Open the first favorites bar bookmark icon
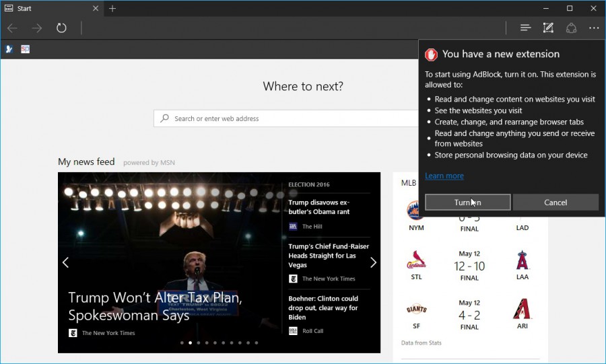The height and width of the screenshot is (364, 606). [9, 49]
